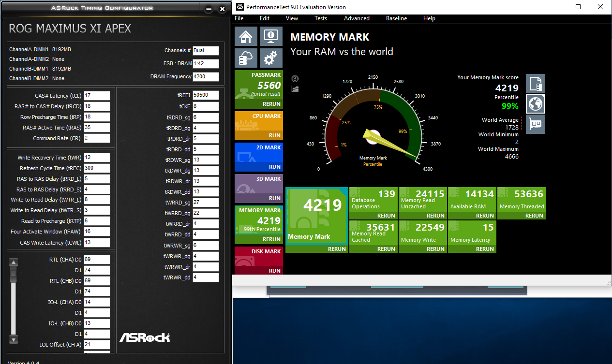This screenshot has height=364, width=612.
Task: Click the tREFI value field
Action: tap(206, 95)
